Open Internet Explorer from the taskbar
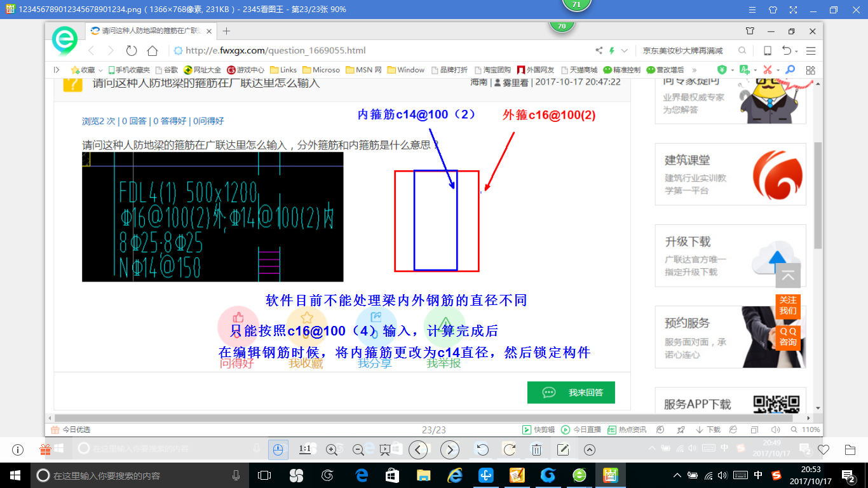 [x=454, y=475]
